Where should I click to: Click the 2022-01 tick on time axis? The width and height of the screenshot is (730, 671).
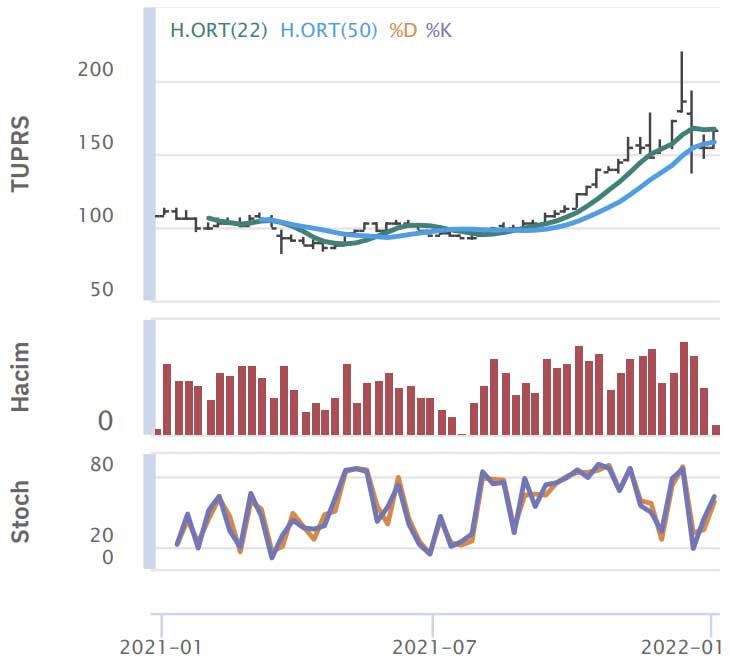[x=710, y=624]
